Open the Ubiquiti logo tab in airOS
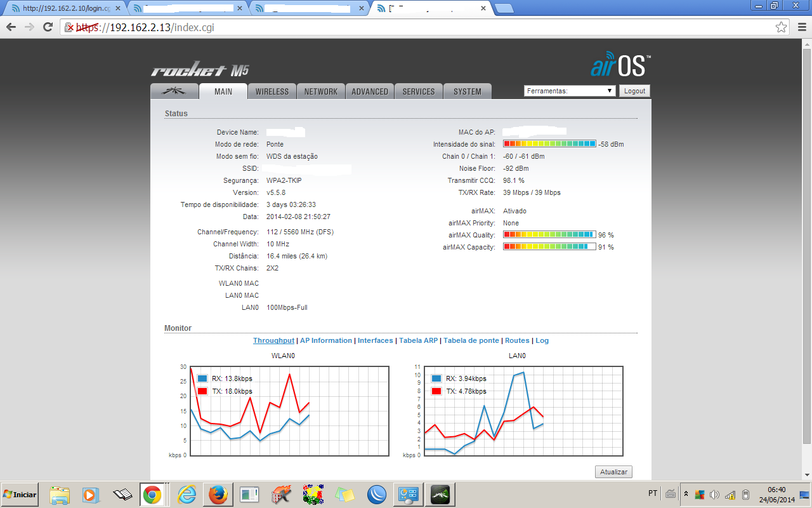812x508 pixels. pos(174,91)
